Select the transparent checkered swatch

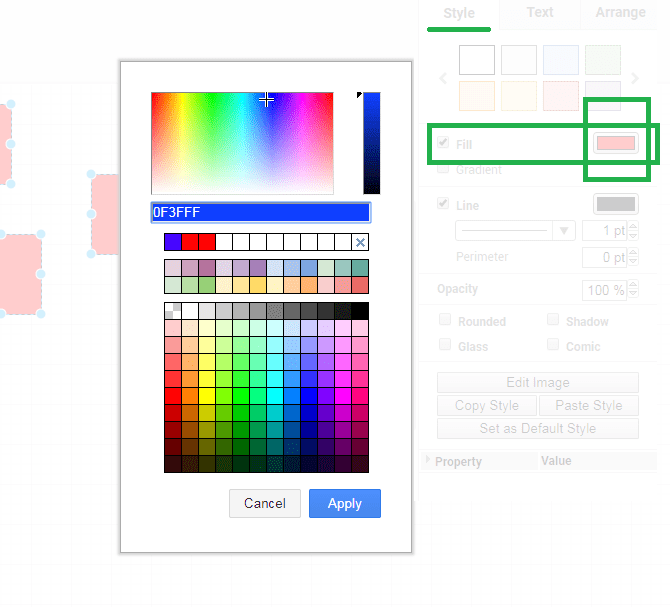173,311
